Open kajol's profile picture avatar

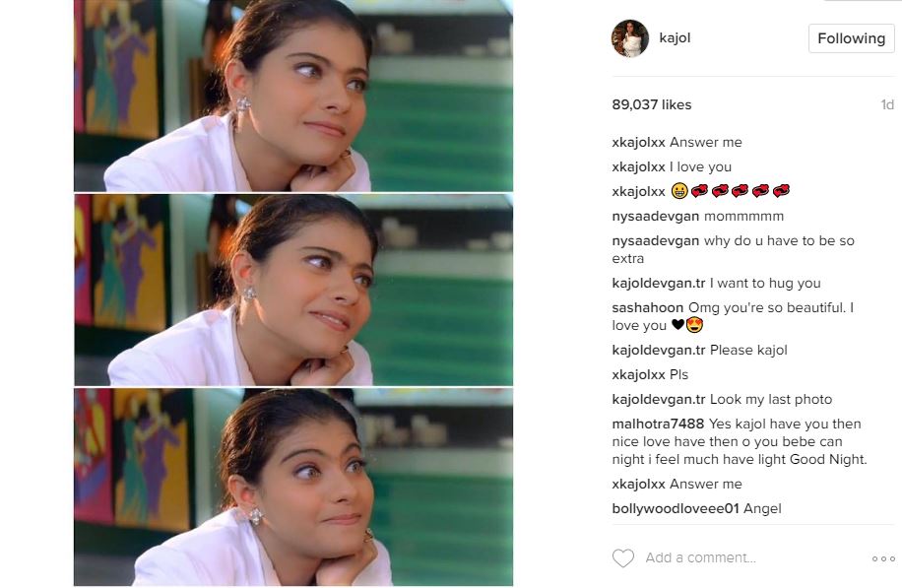point(630,38)
